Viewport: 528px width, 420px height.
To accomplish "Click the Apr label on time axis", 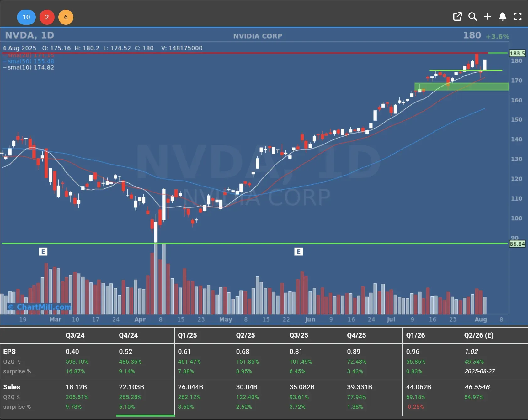I will (x=140, y=319).
